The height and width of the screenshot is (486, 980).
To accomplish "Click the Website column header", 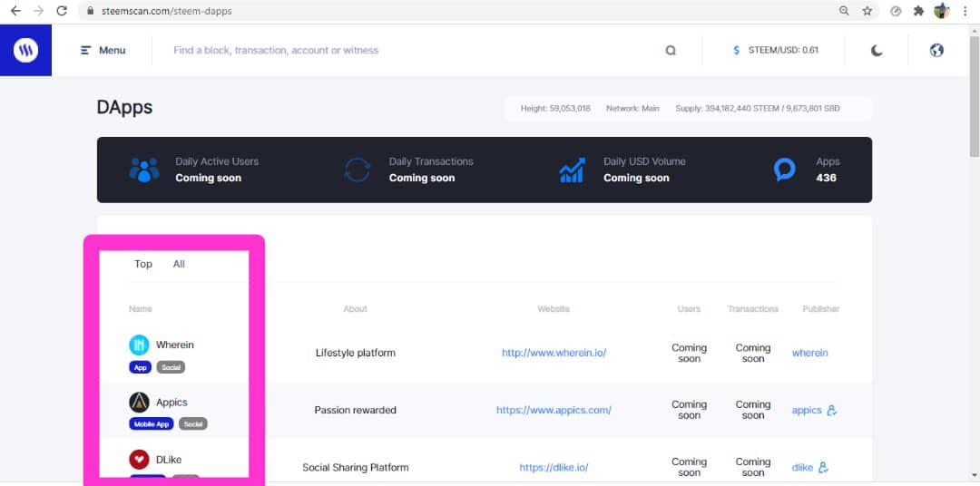I will [x=554, y=308].
